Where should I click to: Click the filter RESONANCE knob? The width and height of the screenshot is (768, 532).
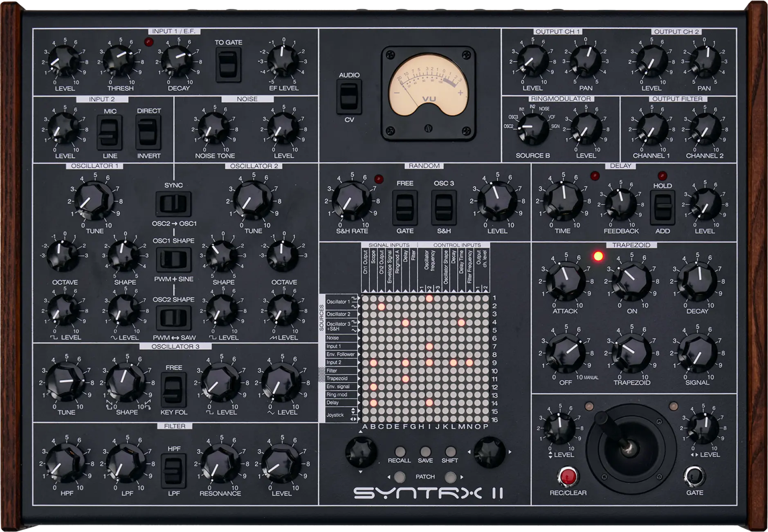pos(221,464)
